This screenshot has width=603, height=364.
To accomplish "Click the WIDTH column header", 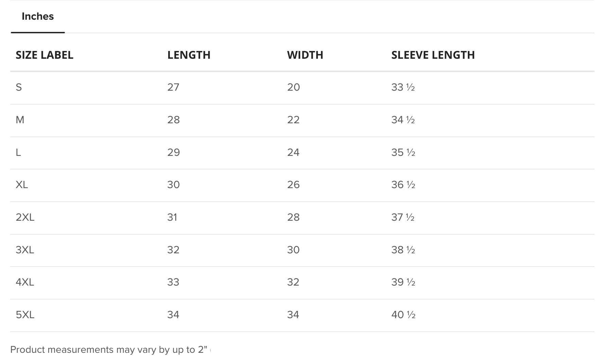I will (x=305, y=55).
